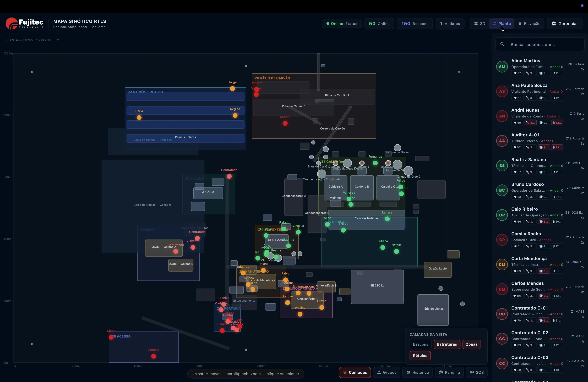Select the Casa de Turbinas label
Viewport: 588px width, 382px height.
366,218
